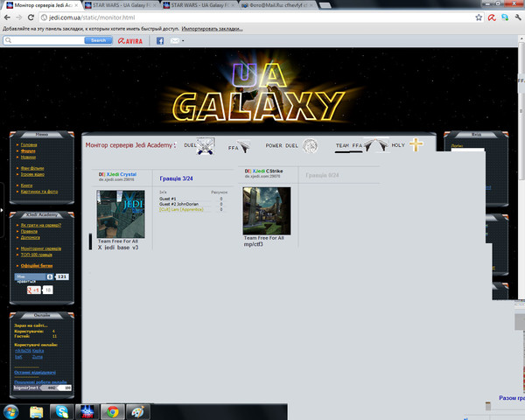525x420 pixels.
Task: Click the Facebook like button showing 121
Action: coord(41,276)
